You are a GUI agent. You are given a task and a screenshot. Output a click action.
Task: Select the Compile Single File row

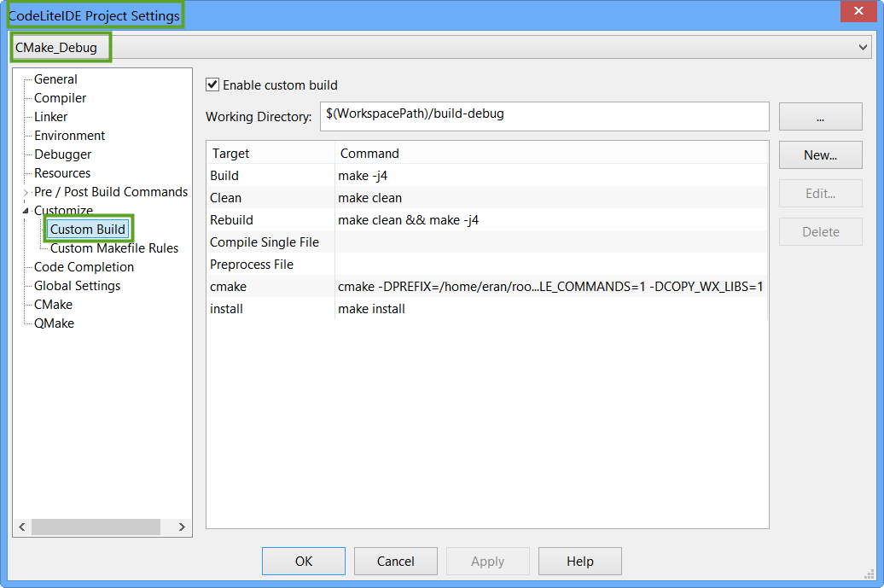point(487,242)
